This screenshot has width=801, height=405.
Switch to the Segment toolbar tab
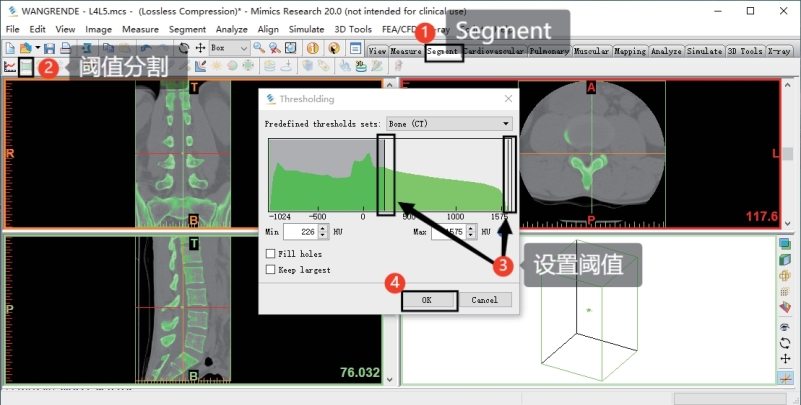[443, 51]
